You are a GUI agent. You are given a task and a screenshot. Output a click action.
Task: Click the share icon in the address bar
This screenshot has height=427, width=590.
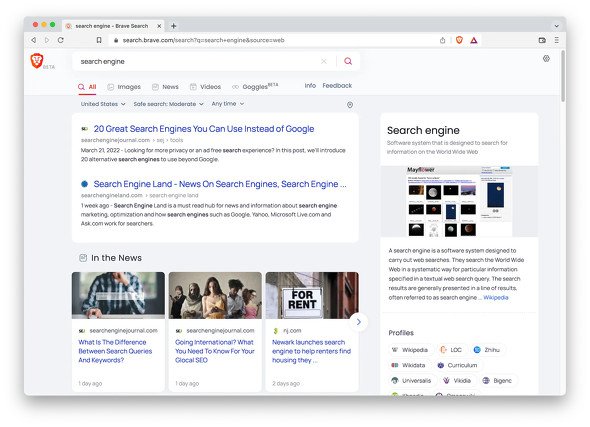click(x=442, y=40)
